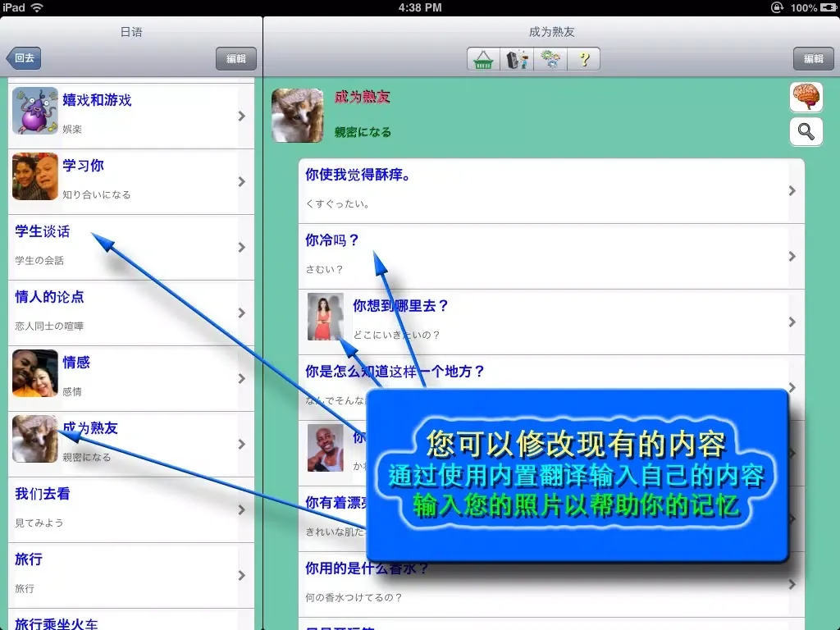
Task: Tap the couple photo for 情感
Action: tap(34, 373)
